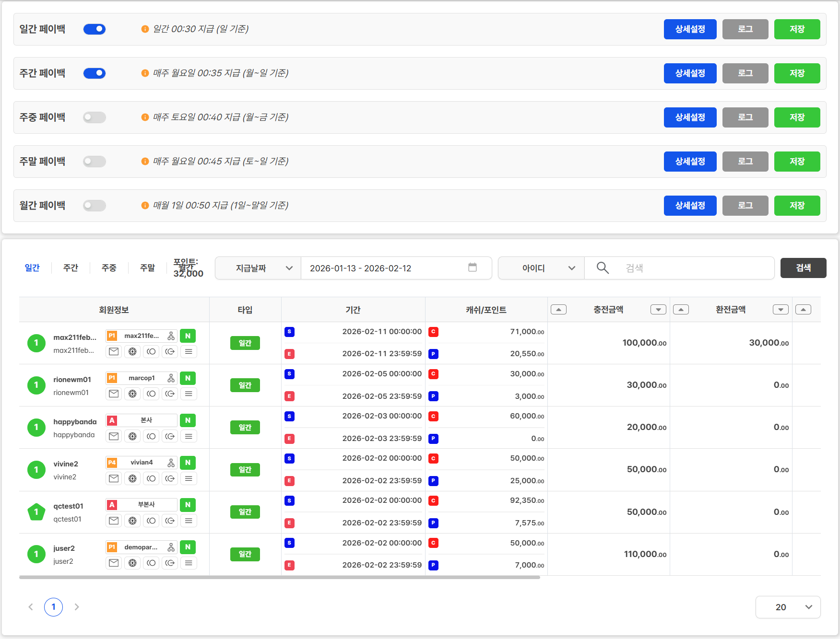Click the dark 검색 search button

click(803, 268)
